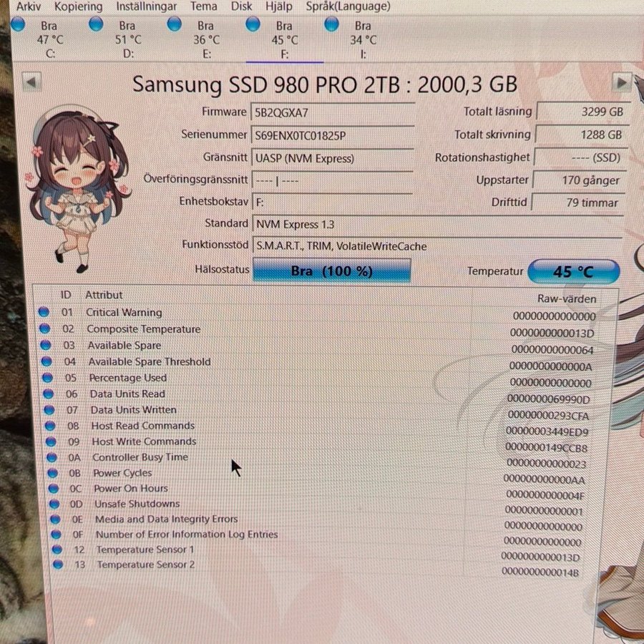Open the Kopiering menu
The image size is (644, 644).
[x=79, y=6]
